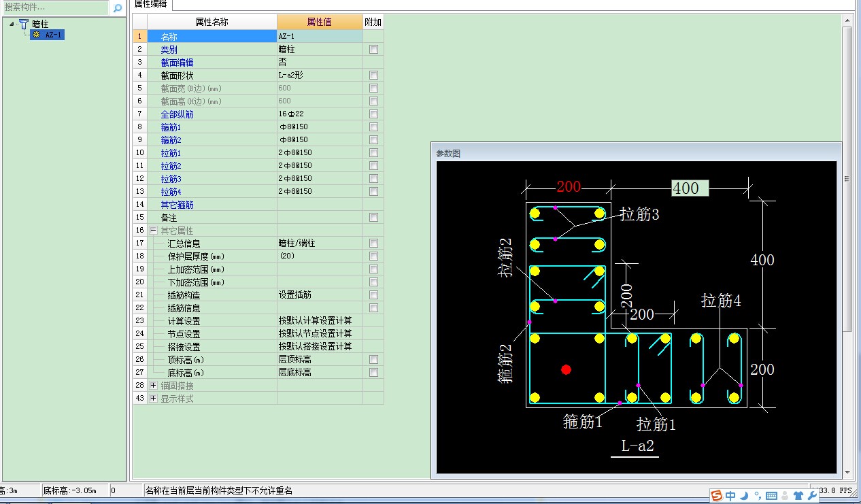The width and height of the screenshot is (861, 504).
Task: Select the 暗柱 tree node label
Action: click(x=40, y=24)
